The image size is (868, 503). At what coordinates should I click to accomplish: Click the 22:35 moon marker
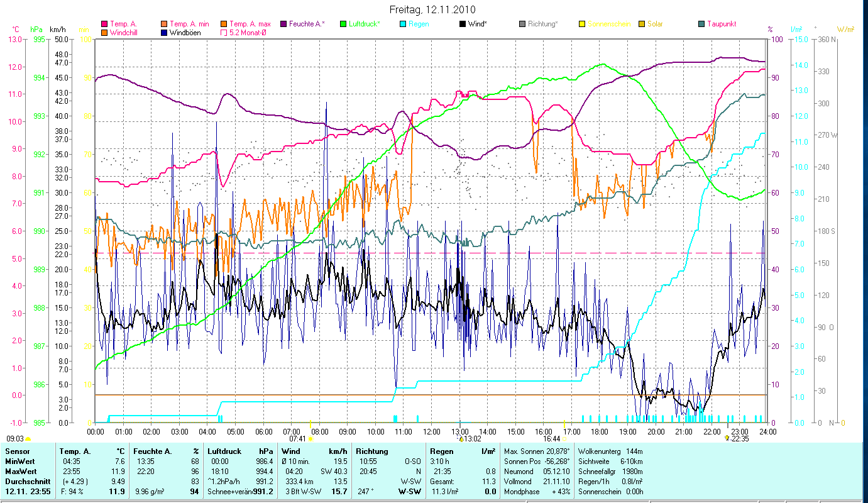[x=727, y=438]
